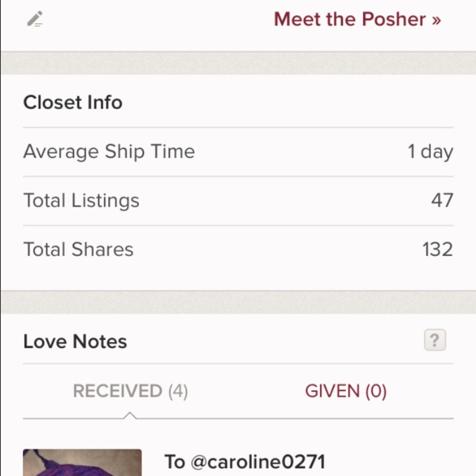476x476 pixels.
Task: Switch to the Given love notes tab
Action: 346,391
